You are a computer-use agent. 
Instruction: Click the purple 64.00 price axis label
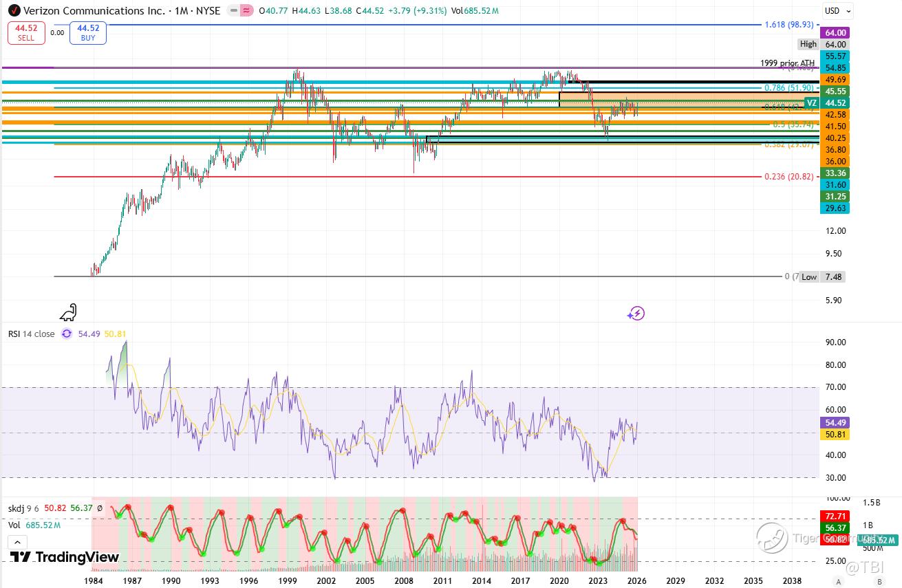tap(835, 32)
